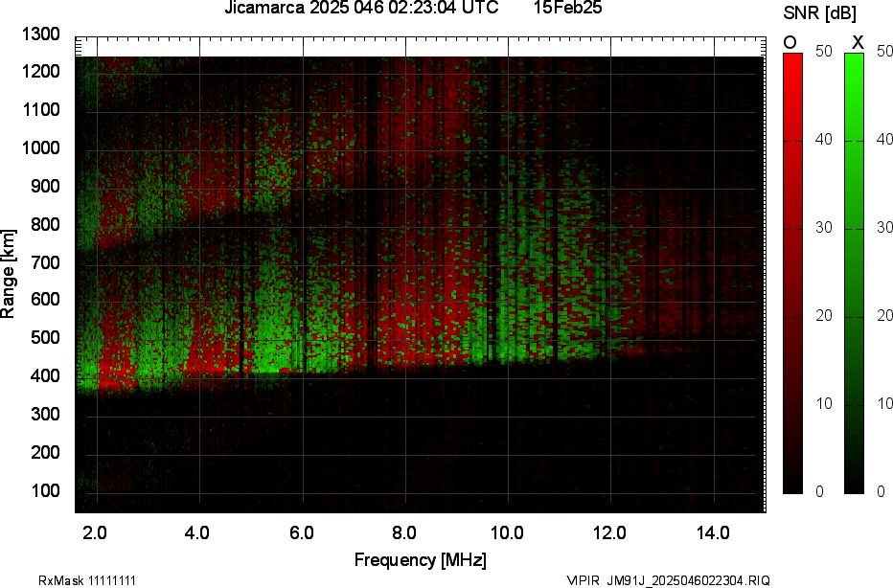
Task: Click the 4.0 frequency tick label
Action: (197, 533)
